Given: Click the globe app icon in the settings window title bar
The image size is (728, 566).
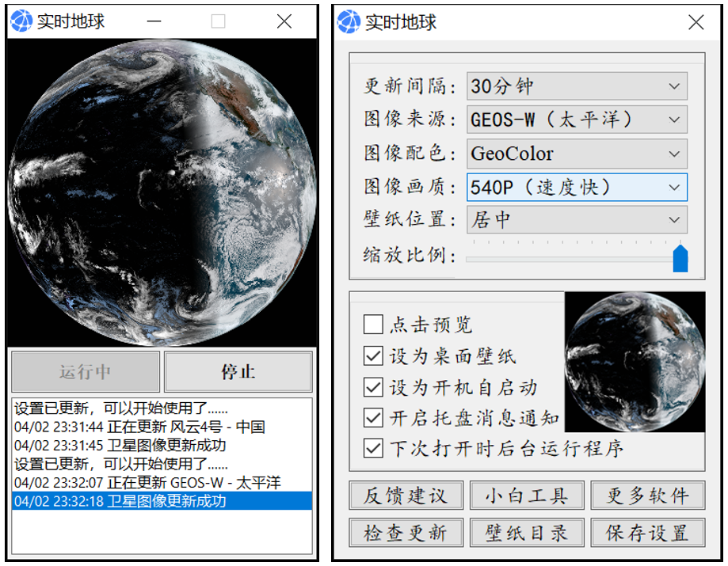Looking at the screenshot, I should point(349,22).
